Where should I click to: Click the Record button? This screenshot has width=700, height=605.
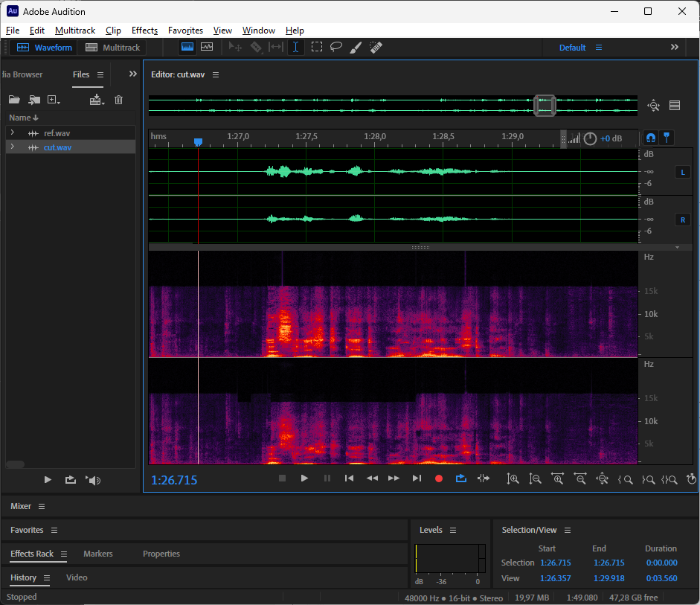click(439, 478)
